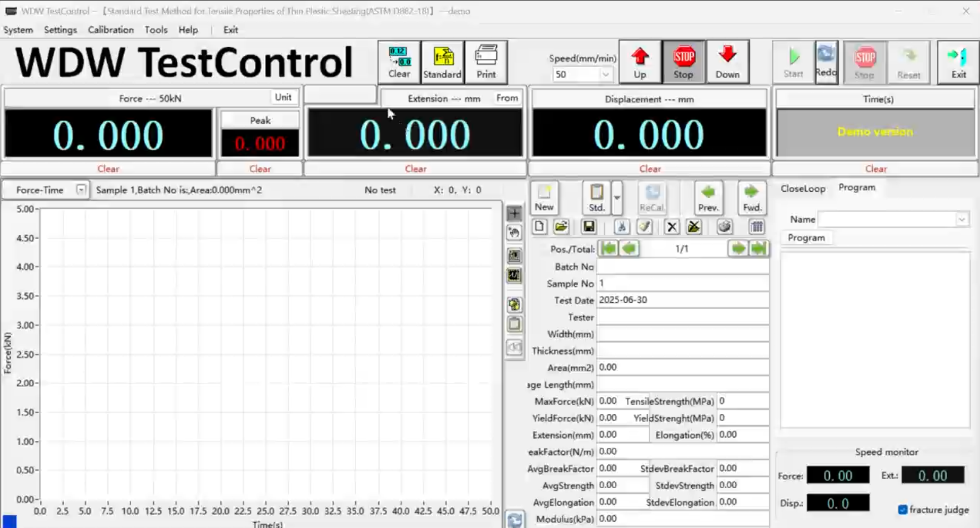
Task: Click the red Up arrow crosshead button
Action: point(640,62)
